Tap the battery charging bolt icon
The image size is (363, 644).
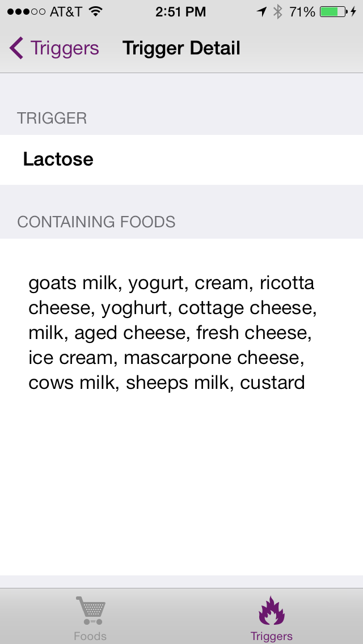coord(353,11)
